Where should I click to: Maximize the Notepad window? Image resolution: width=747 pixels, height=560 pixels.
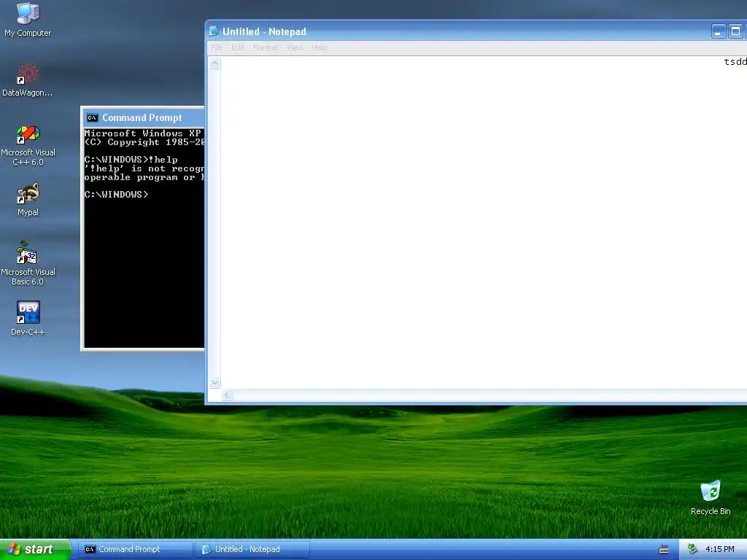(735, 31)
